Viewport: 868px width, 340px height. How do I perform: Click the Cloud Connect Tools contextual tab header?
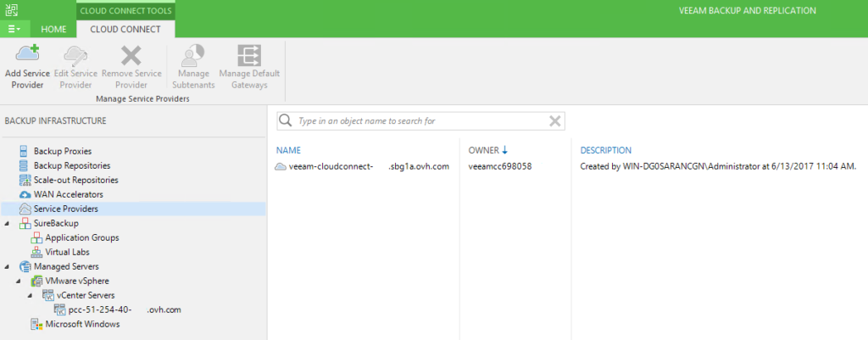(125, 10)
